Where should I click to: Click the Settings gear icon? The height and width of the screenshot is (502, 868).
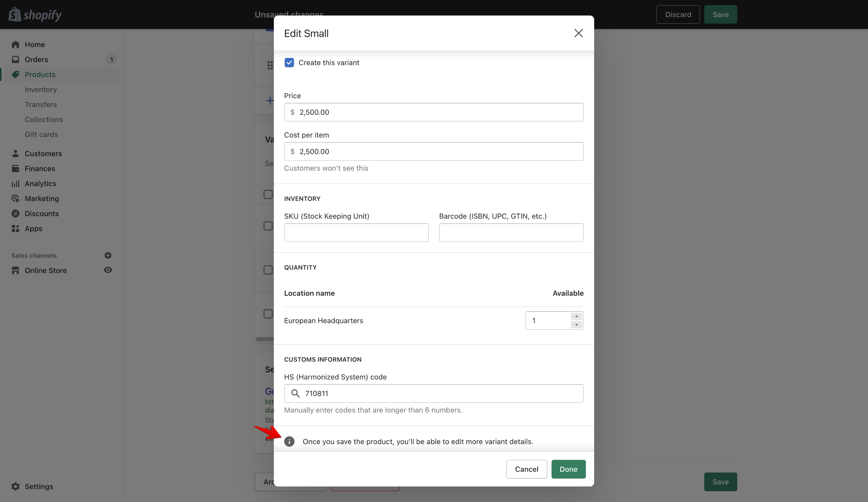point(15,486)
